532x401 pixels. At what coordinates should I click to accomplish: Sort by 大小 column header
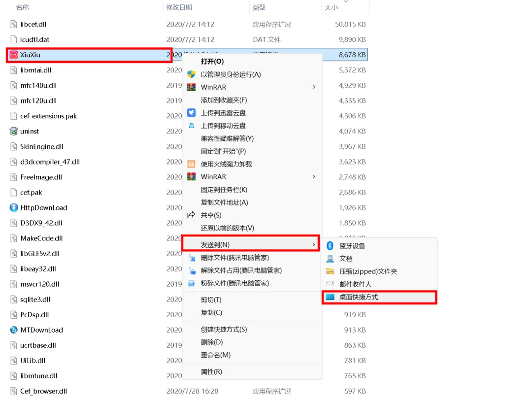[x=331, y=7]
